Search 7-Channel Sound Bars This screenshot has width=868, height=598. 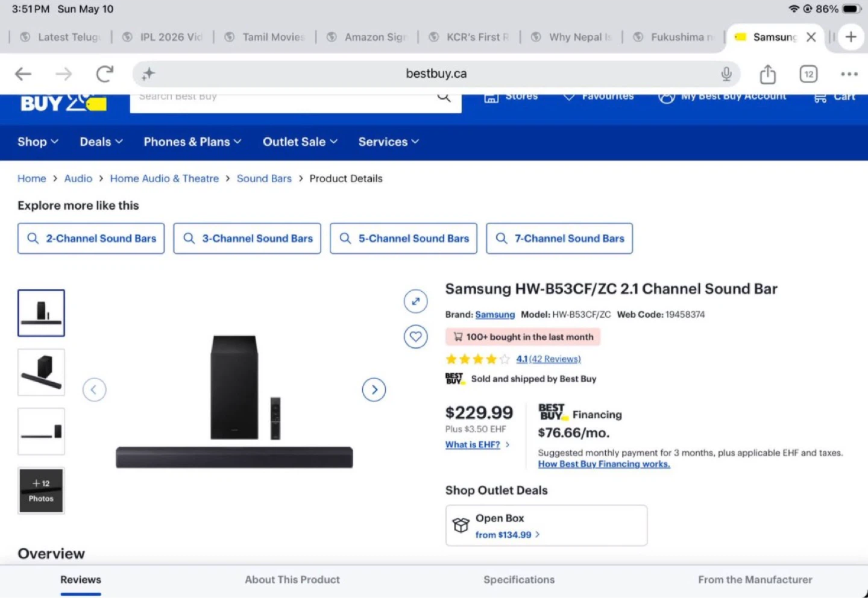click(559, 238)
